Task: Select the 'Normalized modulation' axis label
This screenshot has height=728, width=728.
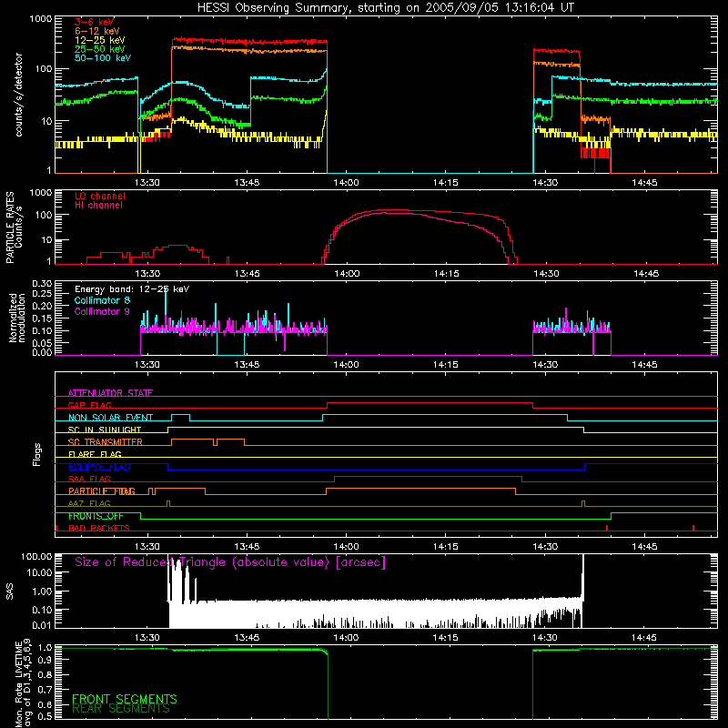Action: (x=17, y=318)
